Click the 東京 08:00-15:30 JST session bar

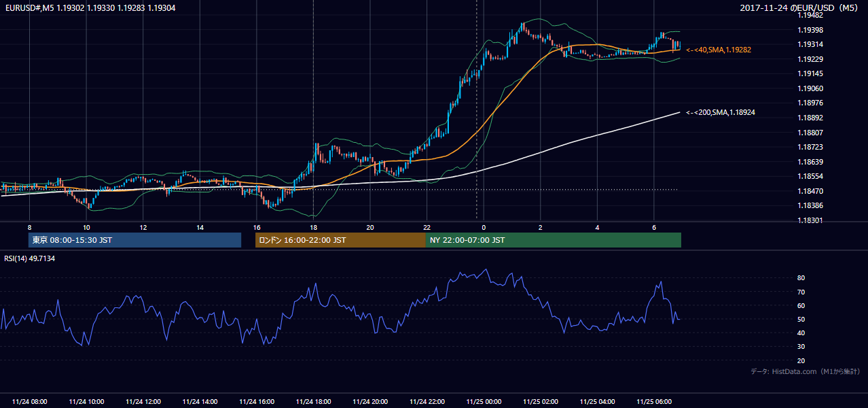(x=134, y=240)
